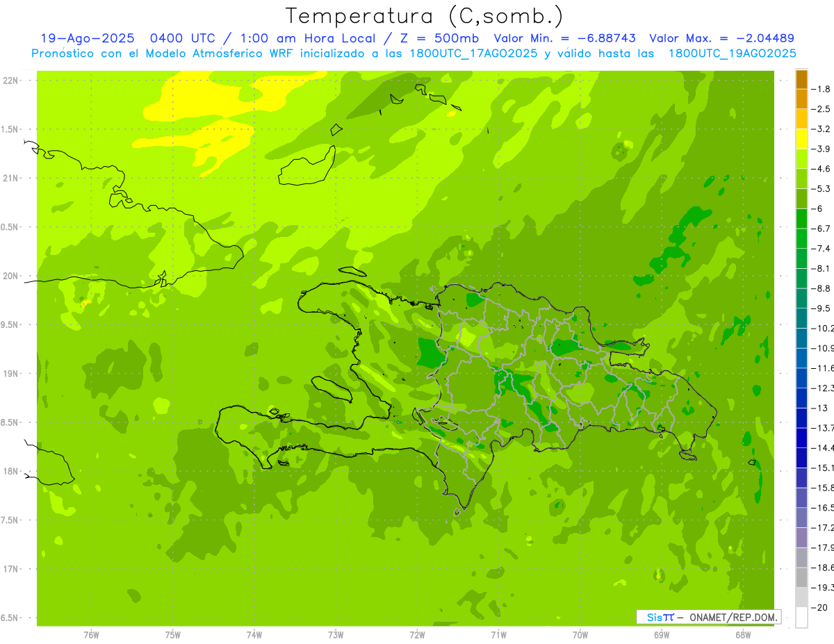The image size is (834, 644).
Task: Click the white bottom legend swatch below -20
Action: point(801,618)
